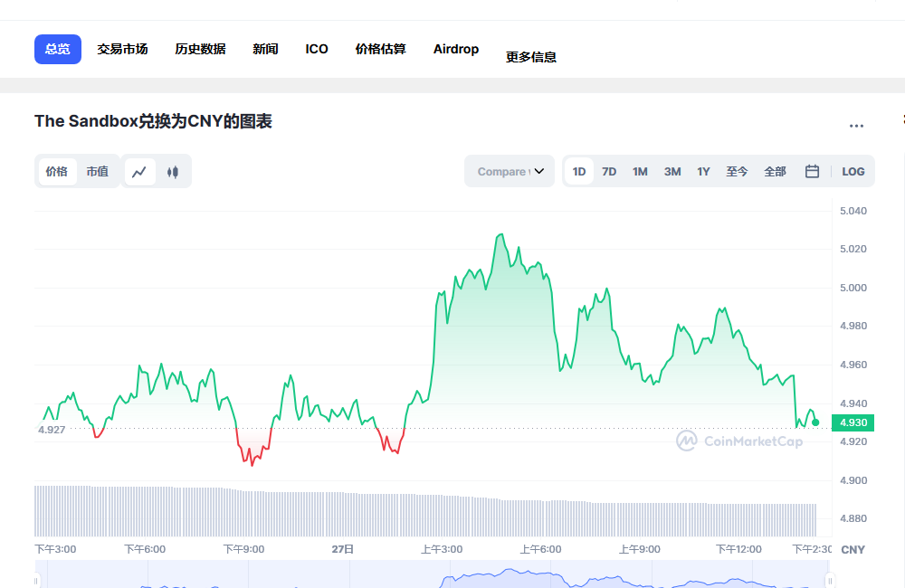
Task: Click the green dot at the latest price point
Action: coord(815,422)
